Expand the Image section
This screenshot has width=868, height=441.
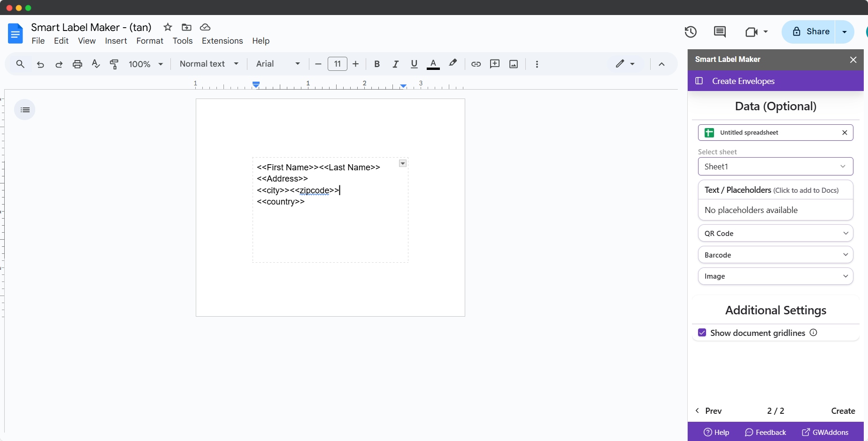tap(776, 276)
